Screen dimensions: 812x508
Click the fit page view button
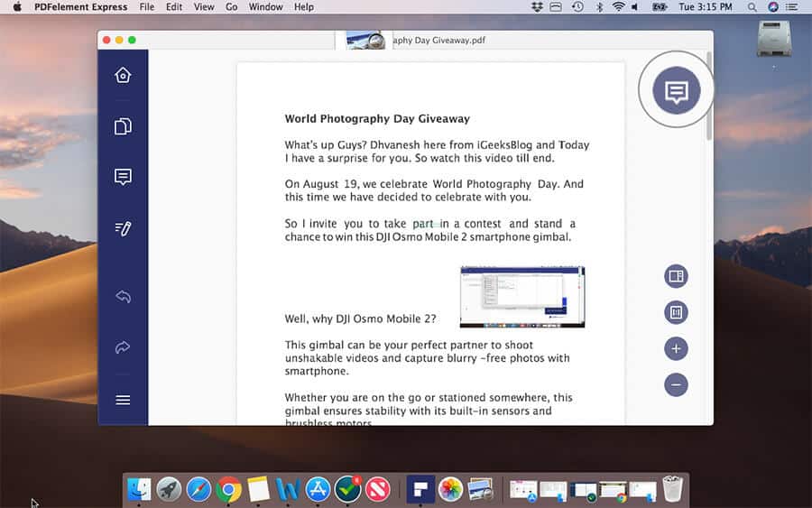click(x=676, y=312)
